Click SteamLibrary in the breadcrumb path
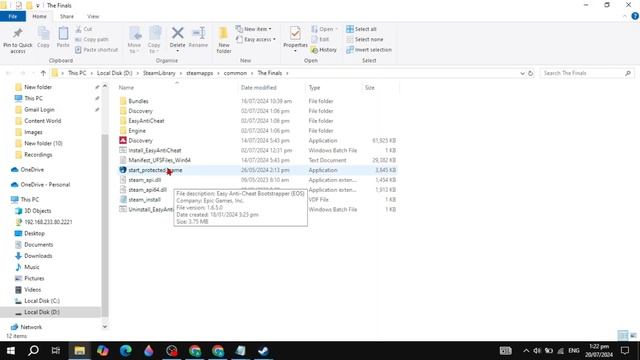Screen dimensions: 640x360 point(159,73)
